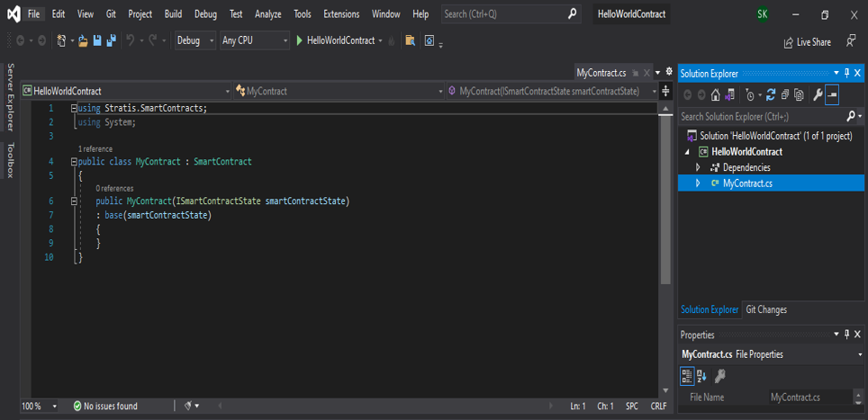Click No issues found status indicator

point(105,407)
